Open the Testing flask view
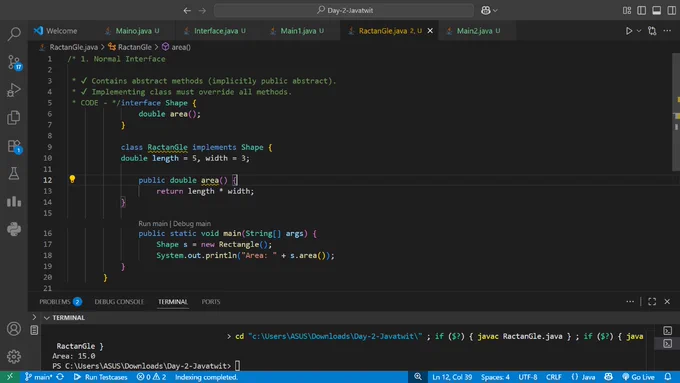Screen dimensions: 680x383 (x=14, y=173)
